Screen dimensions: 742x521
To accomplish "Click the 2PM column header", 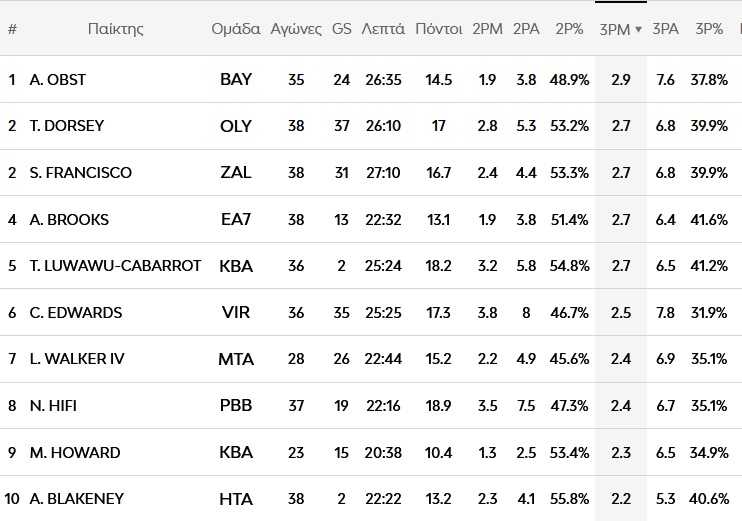I will (x=487, y=29).
